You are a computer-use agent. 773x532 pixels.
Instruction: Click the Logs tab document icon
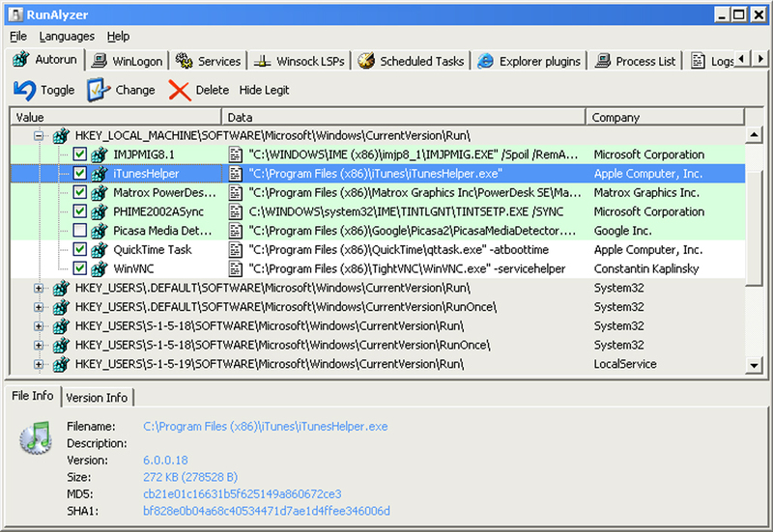click(698, 61)
